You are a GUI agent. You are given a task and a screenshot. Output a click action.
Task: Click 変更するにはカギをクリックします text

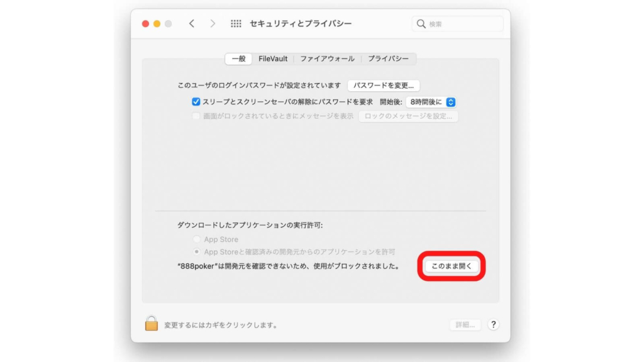click(x=221, y=325)
